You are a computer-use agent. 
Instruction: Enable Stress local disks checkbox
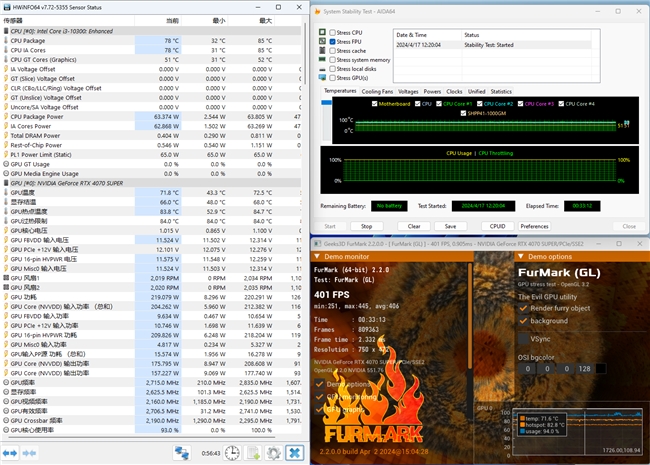pos(332,69)
